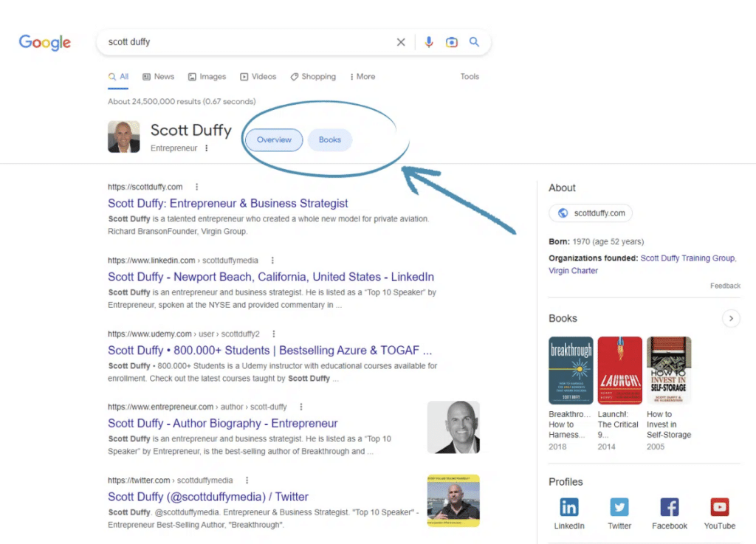Open three-dot menu next to Udemy result URL
756x544 pixels.
pos(274,334)
